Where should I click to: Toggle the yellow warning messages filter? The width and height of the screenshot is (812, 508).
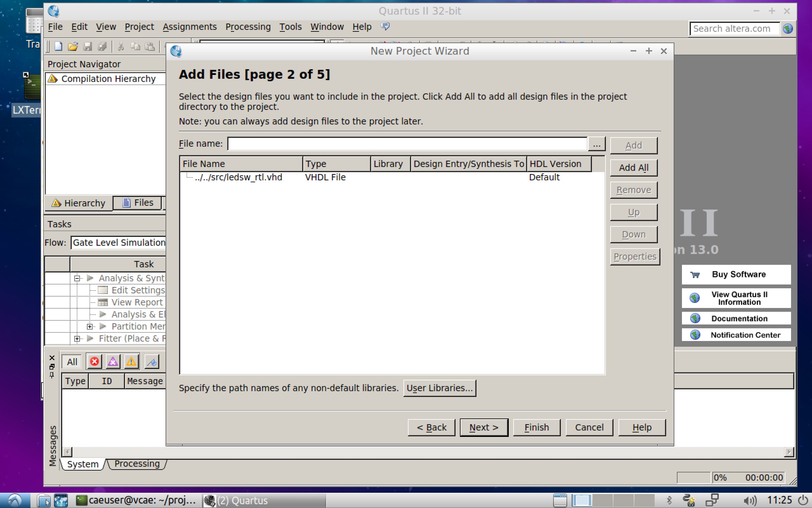coord(131,362)
